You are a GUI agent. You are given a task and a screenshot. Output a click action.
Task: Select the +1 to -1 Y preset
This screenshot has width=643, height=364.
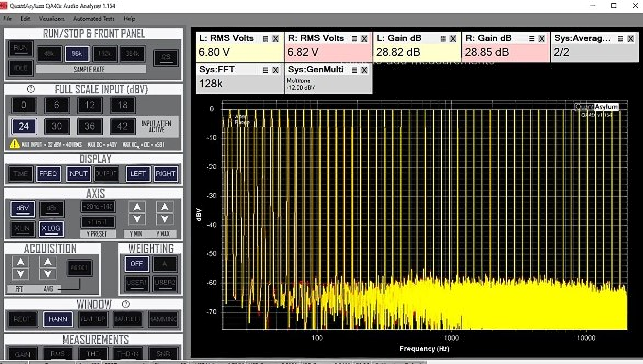coord(98,222)
